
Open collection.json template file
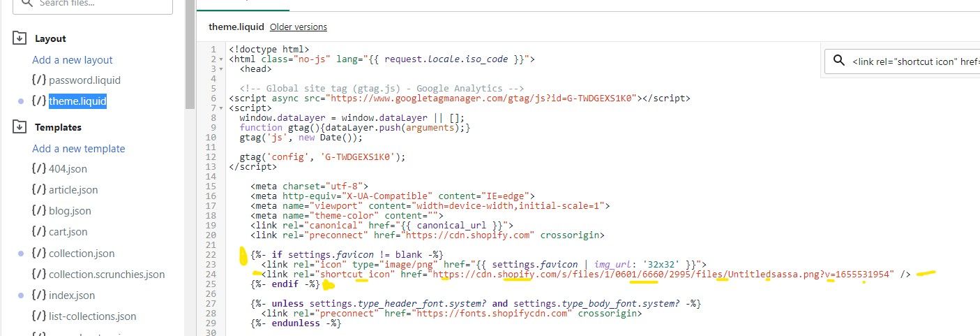coord(82,254)
